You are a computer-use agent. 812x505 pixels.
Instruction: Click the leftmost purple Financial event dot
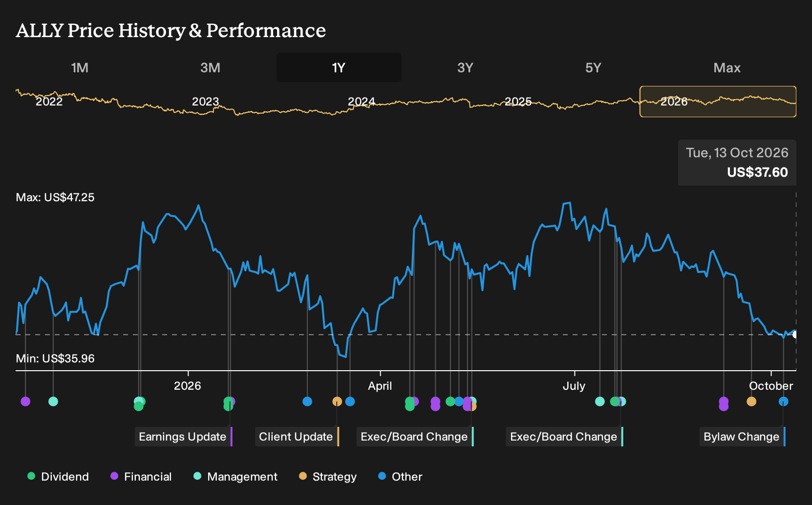[x=25, y=401]
